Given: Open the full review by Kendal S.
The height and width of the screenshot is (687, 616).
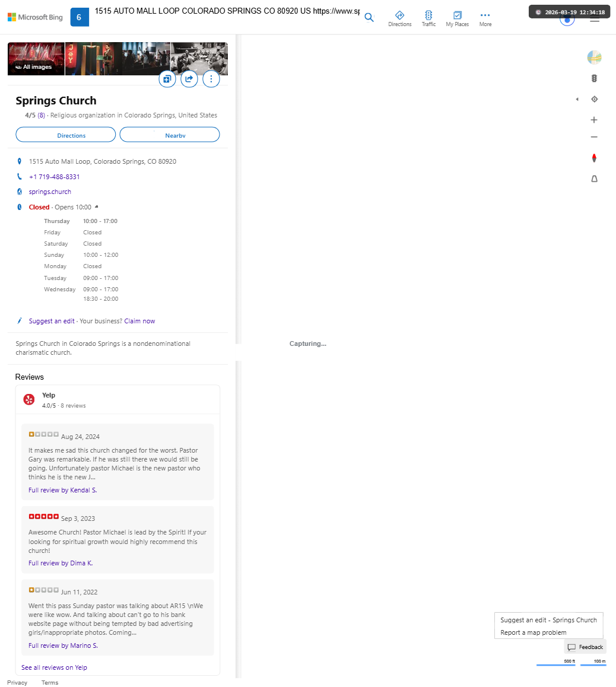Looking at the screenshot, I should pyautogui.click(x=63, y=490).
